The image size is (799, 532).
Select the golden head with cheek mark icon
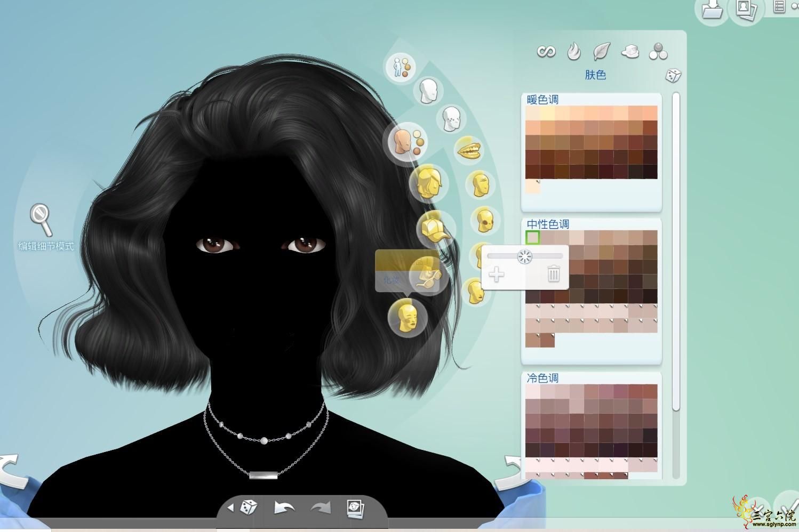coord(485,220)
